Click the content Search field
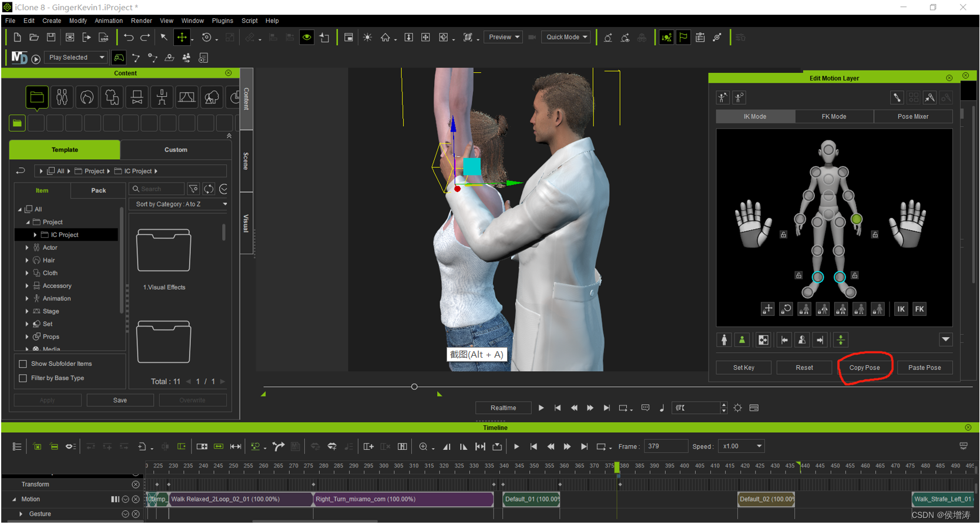The image size is (980, 525). coord(157,189)
